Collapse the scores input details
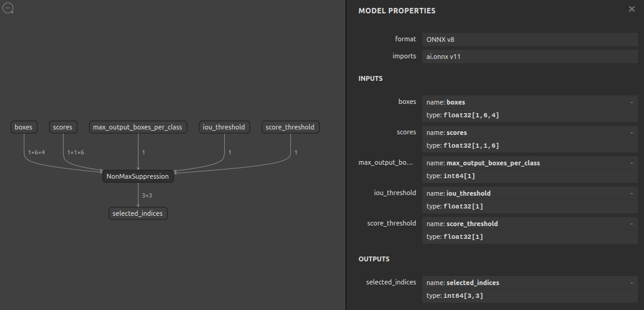Viewport: 644px width, 310px height. [632, 133]
